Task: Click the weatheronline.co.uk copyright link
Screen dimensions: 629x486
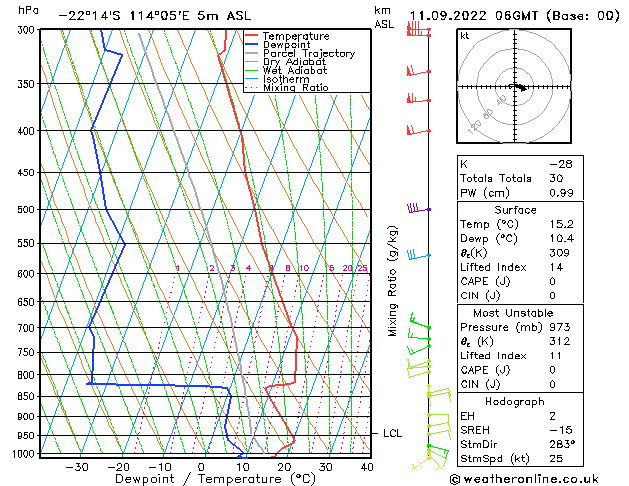Action: 524,479
